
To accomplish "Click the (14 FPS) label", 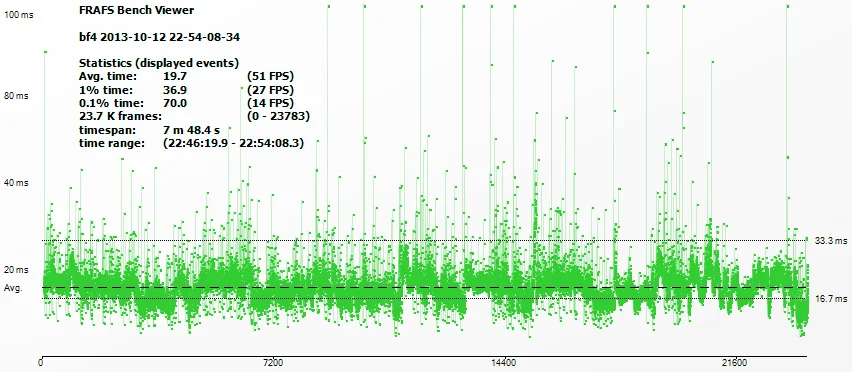I will [270, 103].
